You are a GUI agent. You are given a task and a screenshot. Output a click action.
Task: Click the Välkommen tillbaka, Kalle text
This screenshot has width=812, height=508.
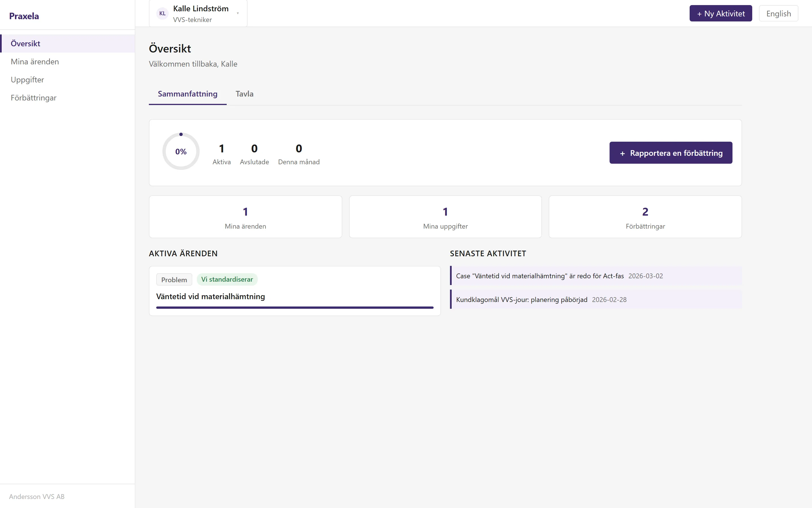[x=193, y=64]
